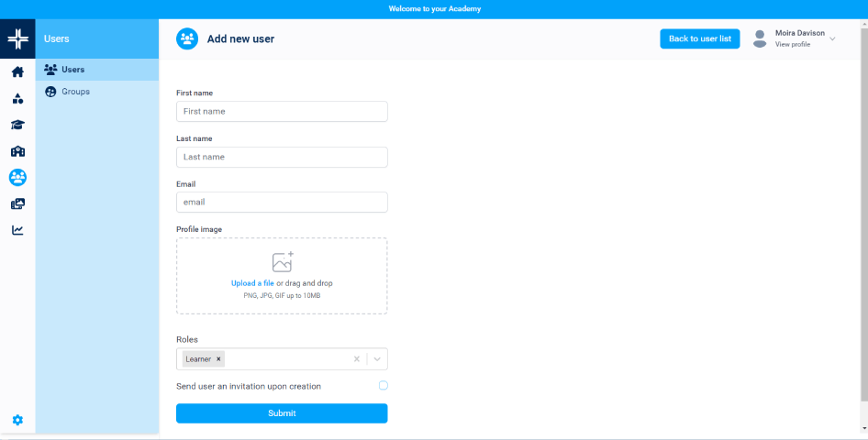Go to Home via sidebar icon
868x440 pixels.
click(17, 71)
